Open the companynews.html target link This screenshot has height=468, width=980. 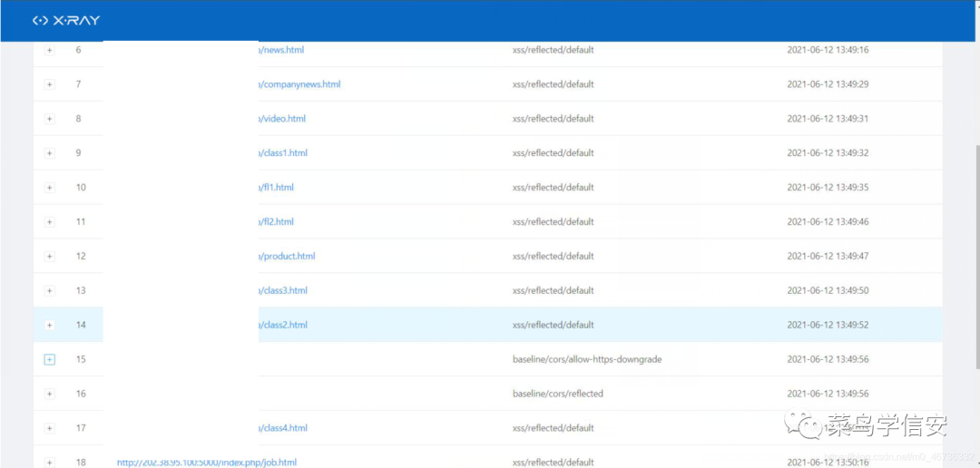(x=299, y=84)
